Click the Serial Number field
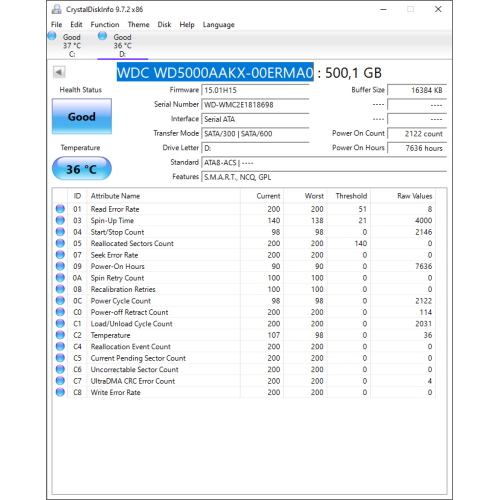The image size is (500, 500). [255, 105]
